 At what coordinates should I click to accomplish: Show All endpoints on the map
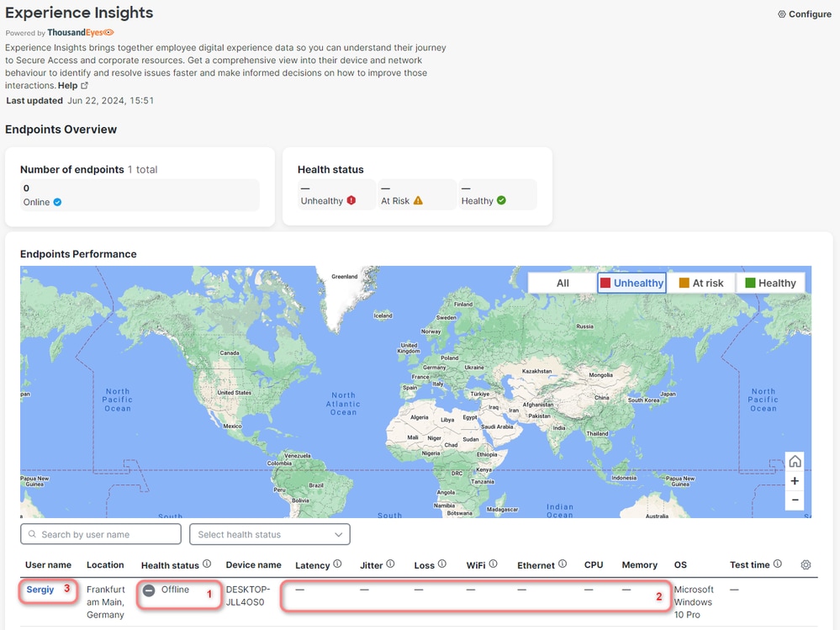563,283
